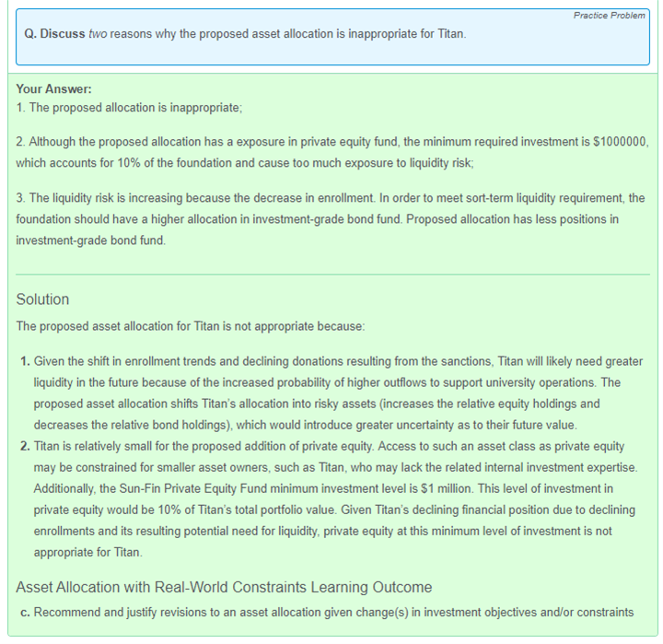
Task: Click the 'Solution' heading
Action: 42,299
